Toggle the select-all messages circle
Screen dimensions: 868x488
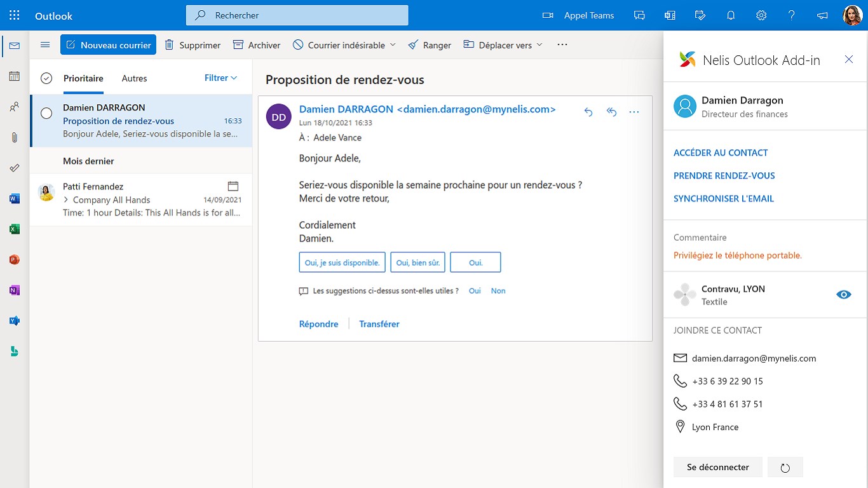coord(46,78)
